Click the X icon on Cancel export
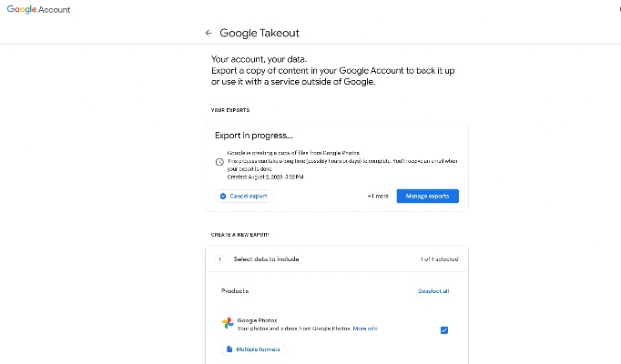Screen dimensions: 621x364 click(223, 196)
